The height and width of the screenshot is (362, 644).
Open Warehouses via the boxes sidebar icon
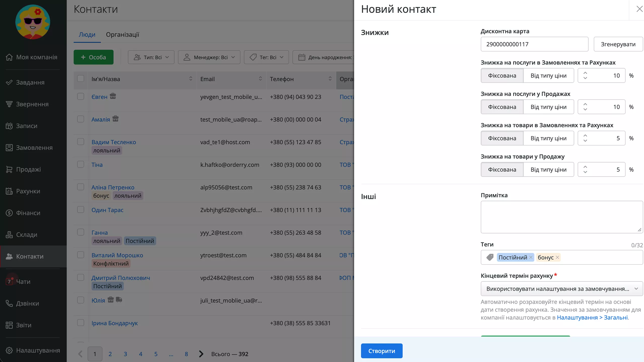pos(9,235)
